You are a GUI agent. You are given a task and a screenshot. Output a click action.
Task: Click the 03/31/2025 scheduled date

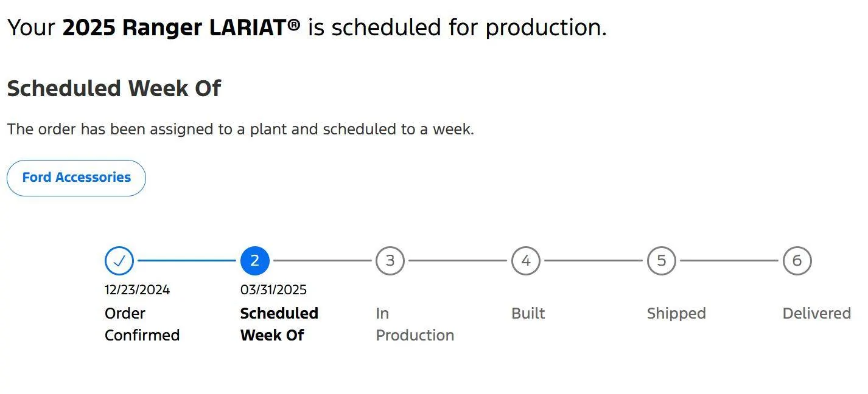click(x=273, y=289)
